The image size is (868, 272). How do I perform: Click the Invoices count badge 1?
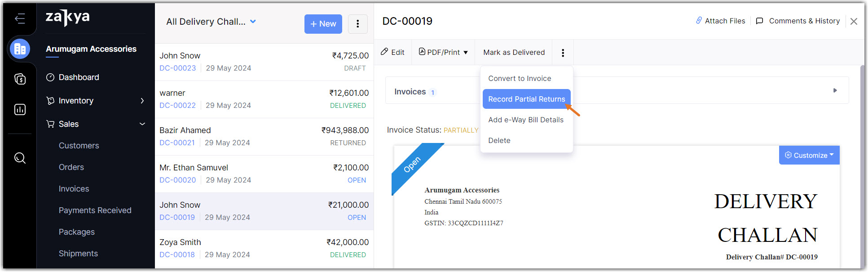click(x=432, y=92)
